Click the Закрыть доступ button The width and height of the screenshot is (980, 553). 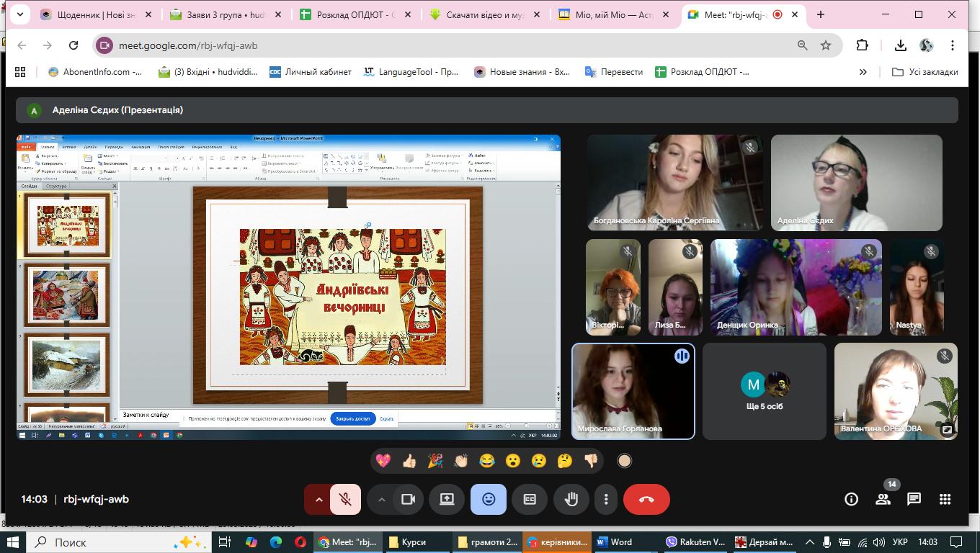(x=353, y=418)
